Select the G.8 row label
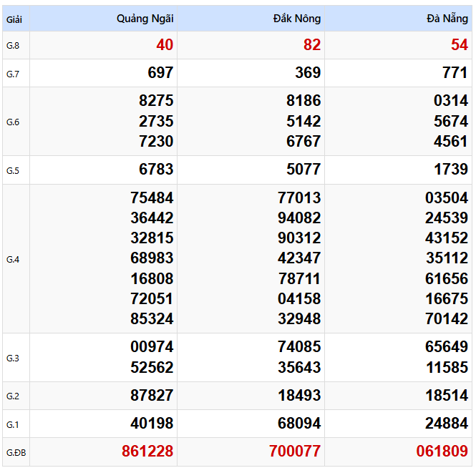476x473 pixels. (x=13, y=46)
